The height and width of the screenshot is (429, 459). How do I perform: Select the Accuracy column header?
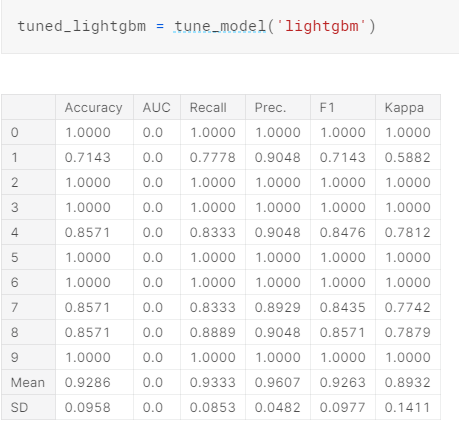[94, 108]
